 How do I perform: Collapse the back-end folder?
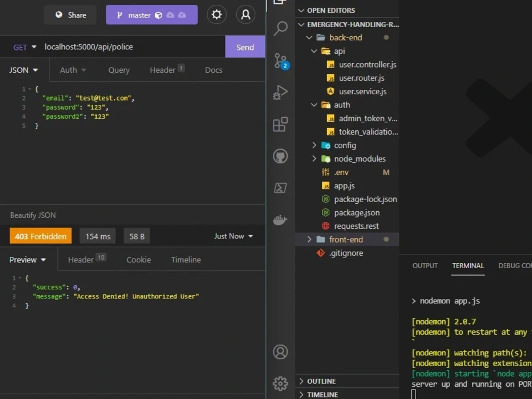[309, 38]
